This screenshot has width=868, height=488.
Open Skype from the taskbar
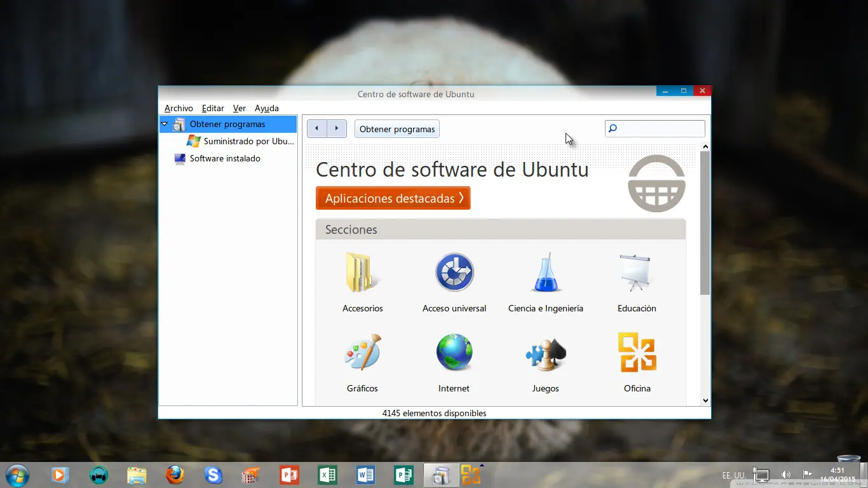(213, 475)
